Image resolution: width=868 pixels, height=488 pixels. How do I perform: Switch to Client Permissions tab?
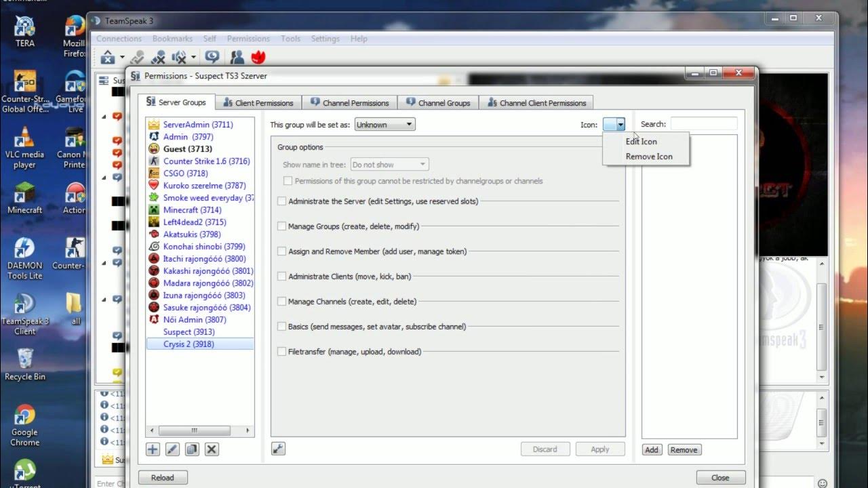258,103
